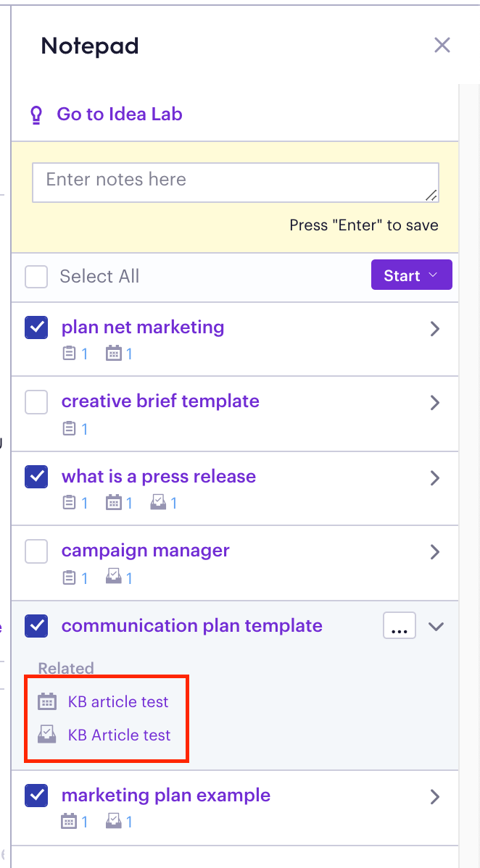Expand the what is a press release item
The image size is (480, 868).
coord(435,477)
